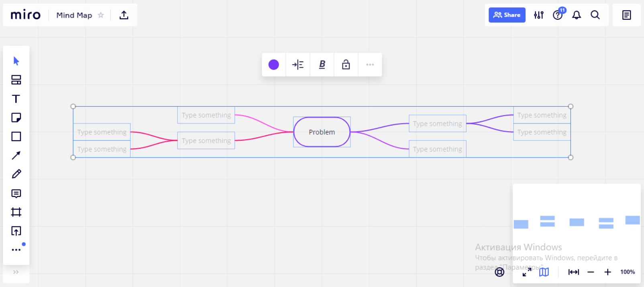Select the Text tool
The image size is (644, 287).
coord(16,99)
